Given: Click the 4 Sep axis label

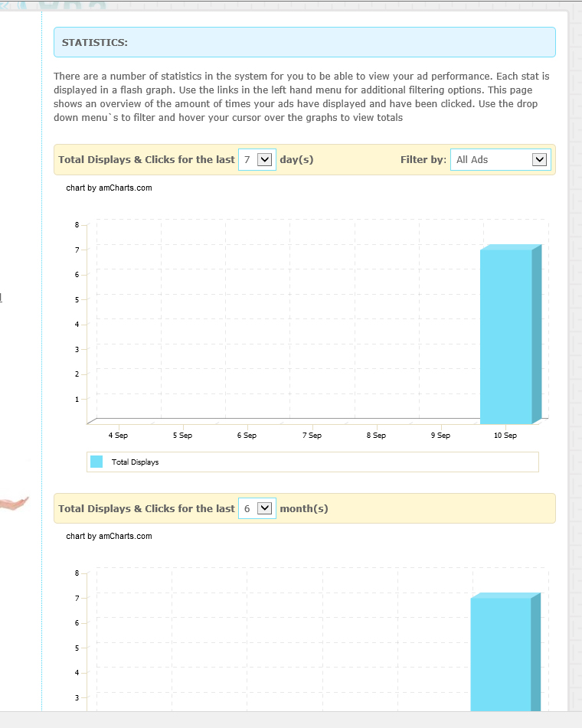Looking at the screenshot, I should [x=118, y=436].
